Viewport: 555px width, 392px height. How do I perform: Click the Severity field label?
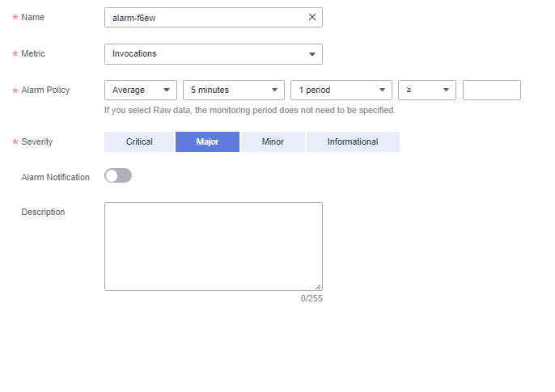click(37, 141)
